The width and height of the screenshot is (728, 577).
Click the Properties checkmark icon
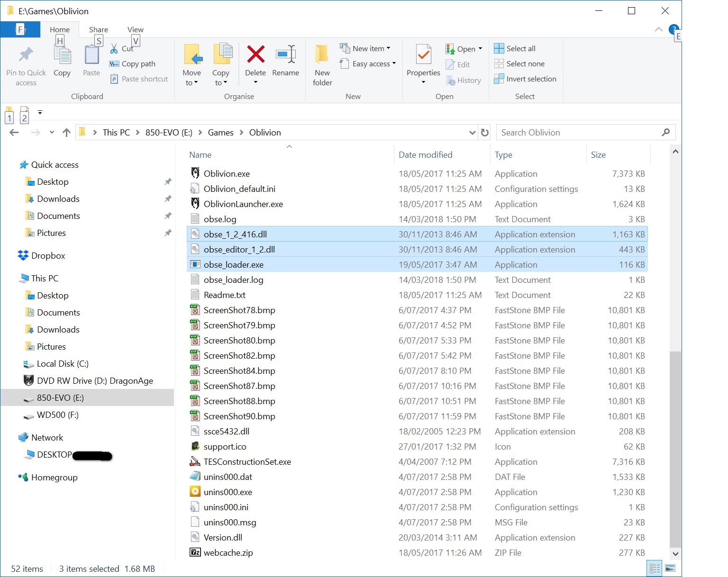(x=423, y=54)
